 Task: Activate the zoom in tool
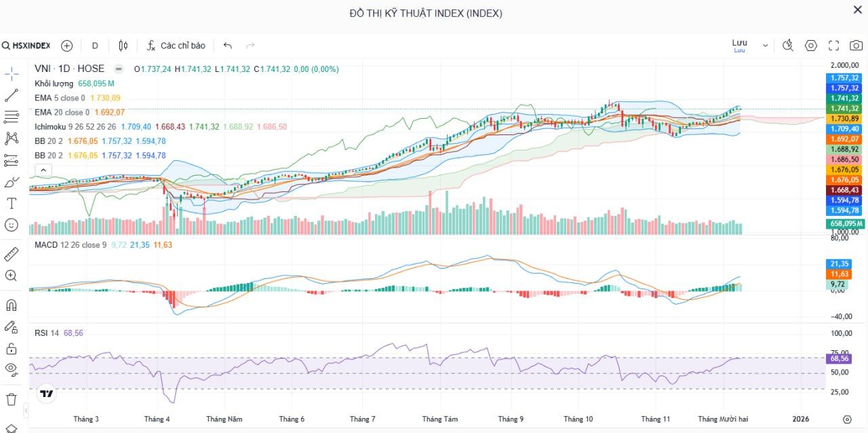[12, 276]
